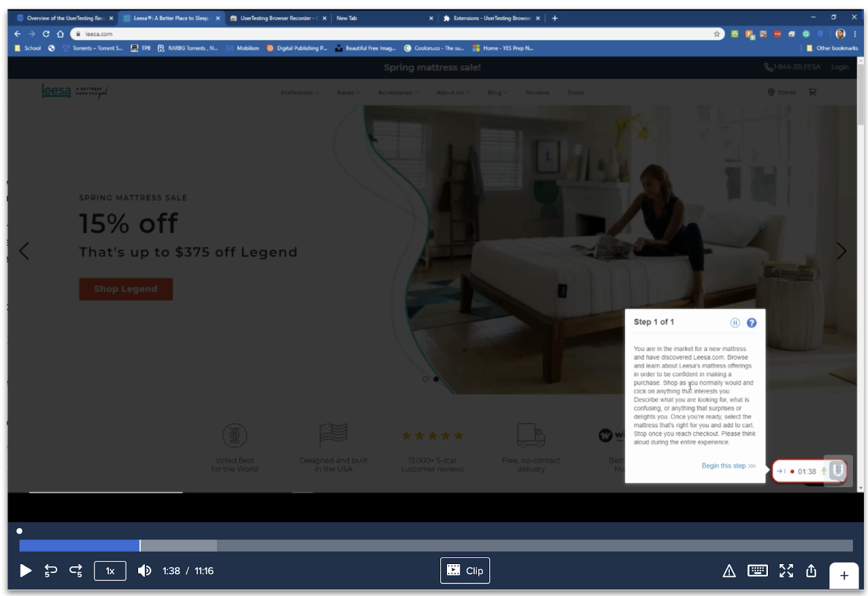Open keyboard shortcuts icon in player
The height and width of the screenshot is (596, 868).
coord(758,571)
